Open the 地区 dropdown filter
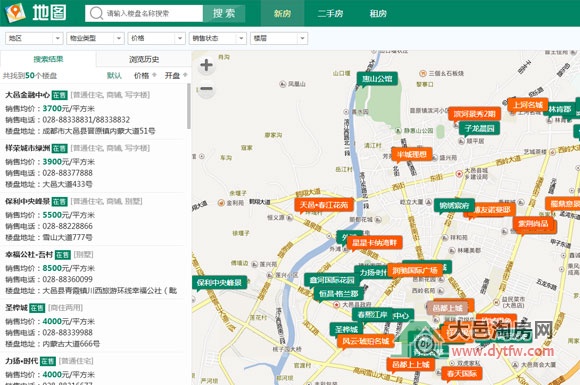The width and height of the screenshot is (580, 385). click(x=34, y=38)
